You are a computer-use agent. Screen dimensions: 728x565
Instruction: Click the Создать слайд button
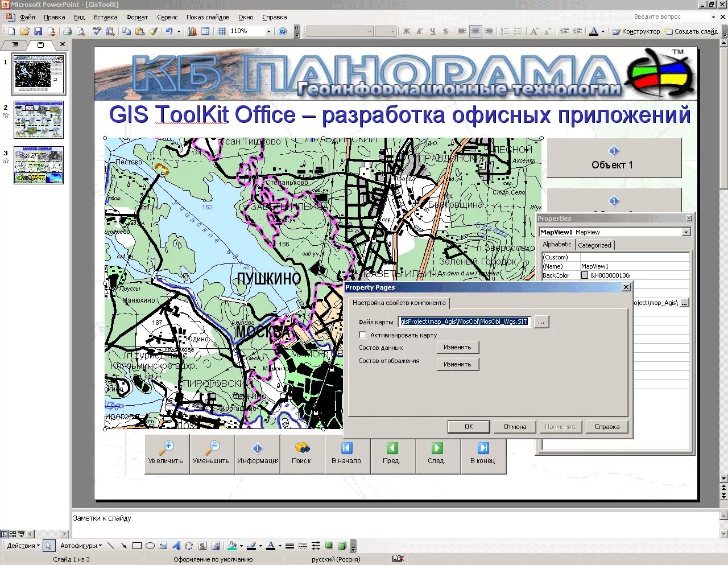[692, 31]
